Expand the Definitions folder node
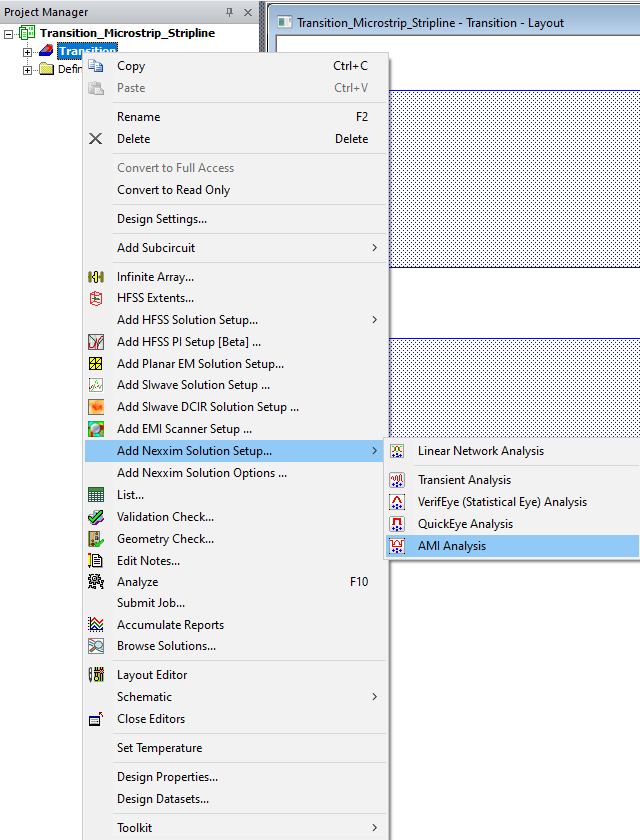Screen dimensions: 640x840 [x=27, y=70]
